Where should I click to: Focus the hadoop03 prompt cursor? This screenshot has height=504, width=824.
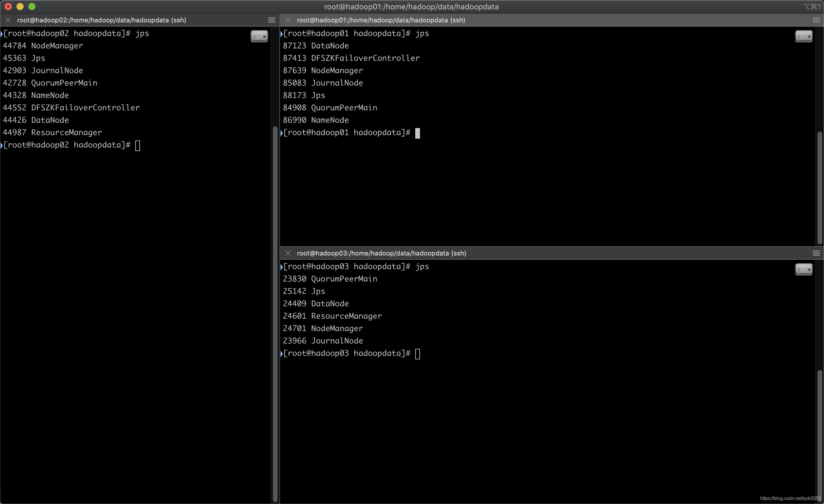click(x=417, y=354)
